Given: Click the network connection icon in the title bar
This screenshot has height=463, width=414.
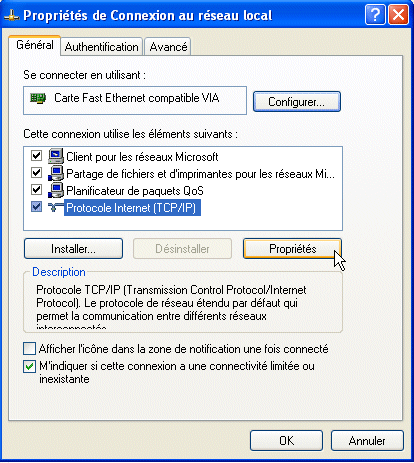Looking at the screenshot, I should click(x=12, y=16).
